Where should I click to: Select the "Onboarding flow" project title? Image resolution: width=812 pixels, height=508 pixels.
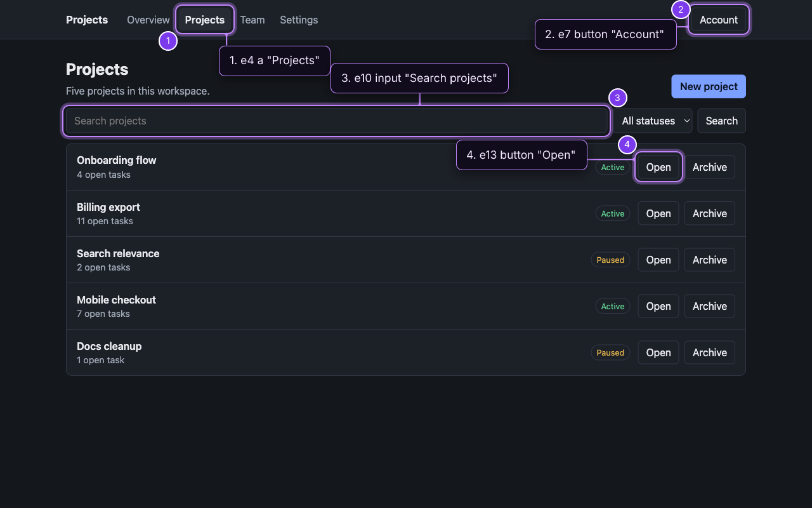click(117, 160)
